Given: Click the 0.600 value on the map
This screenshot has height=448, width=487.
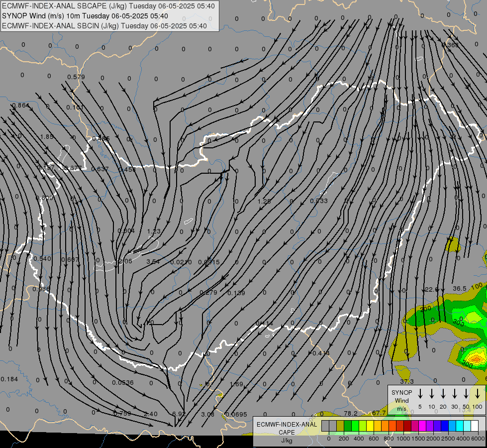Looking at the screenshot, I should [x=44, y=198].
